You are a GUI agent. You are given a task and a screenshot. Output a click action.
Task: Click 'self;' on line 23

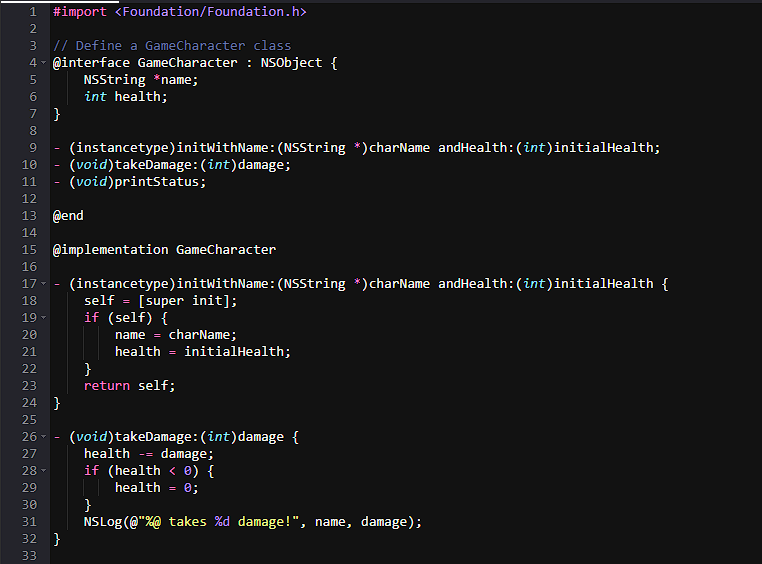pyautogui.click(x=156, y=386)
